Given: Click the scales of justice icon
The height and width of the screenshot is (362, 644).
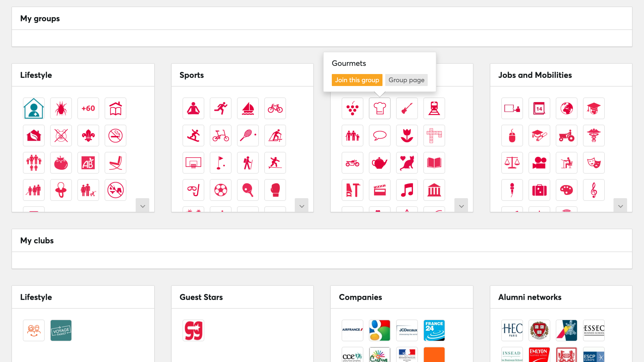Looking at the screenshot, I should (512, 163).
